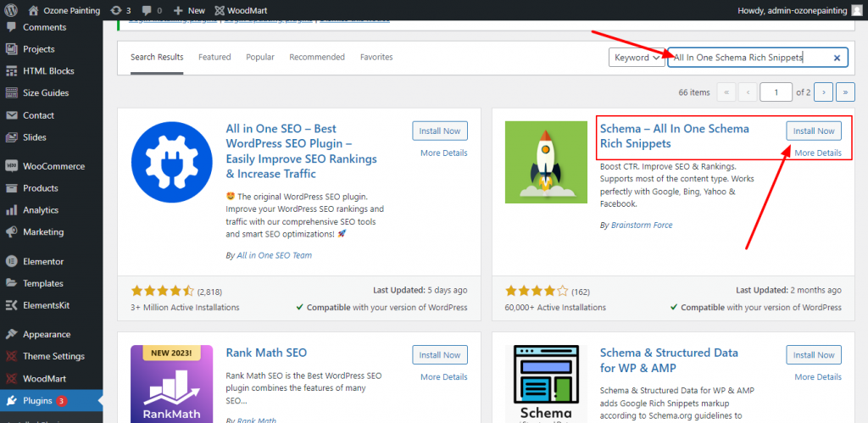This screenshot has height=423, width=868.
Task: Click the 66 items count text
Action: 694,92
